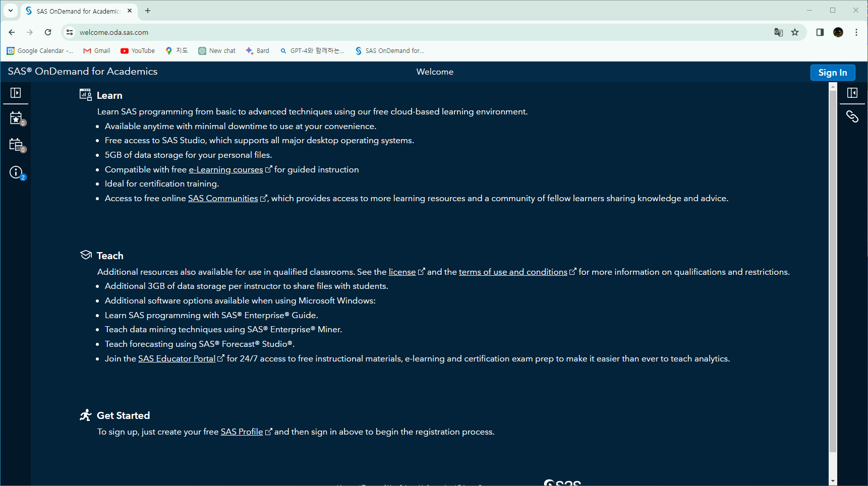
Task: Reload the current page
Action: [48, 32]
